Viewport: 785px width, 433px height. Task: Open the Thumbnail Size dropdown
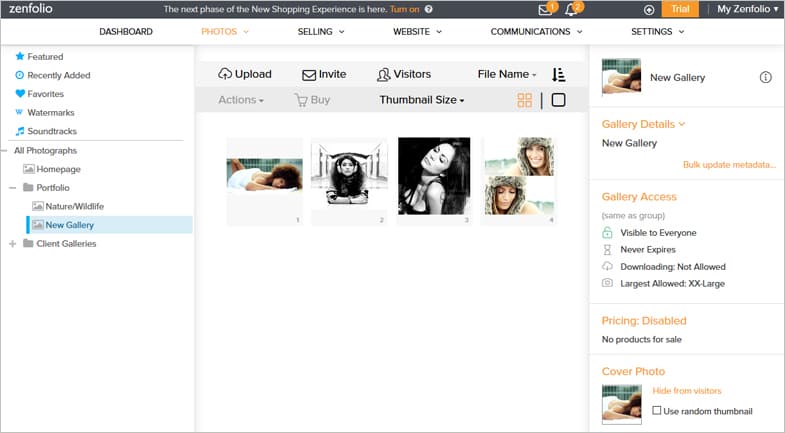click(x=422, y=100)
